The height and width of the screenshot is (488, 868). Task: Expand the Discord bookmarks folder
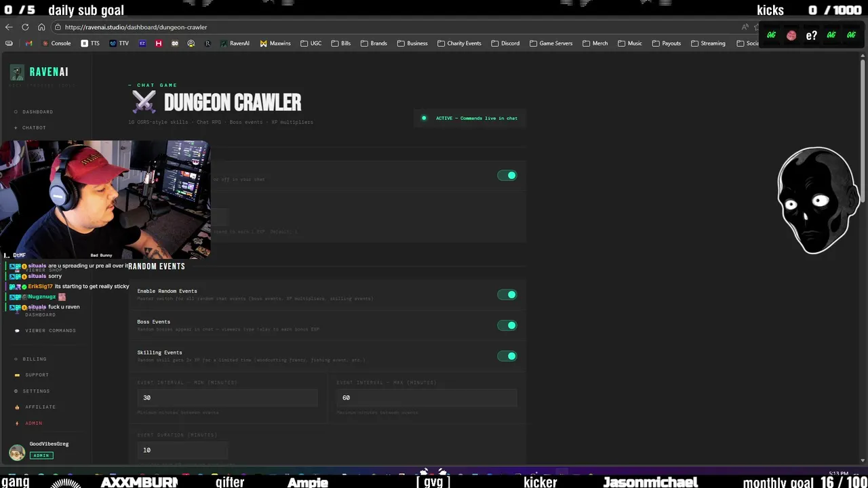[506, 43]
